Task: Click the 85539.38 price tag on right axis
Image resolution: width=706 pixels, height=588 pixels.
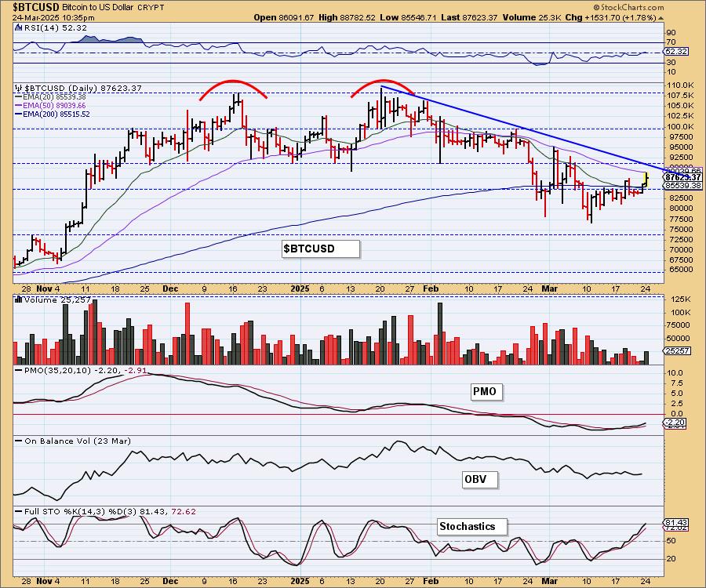Action: [683, 185]
